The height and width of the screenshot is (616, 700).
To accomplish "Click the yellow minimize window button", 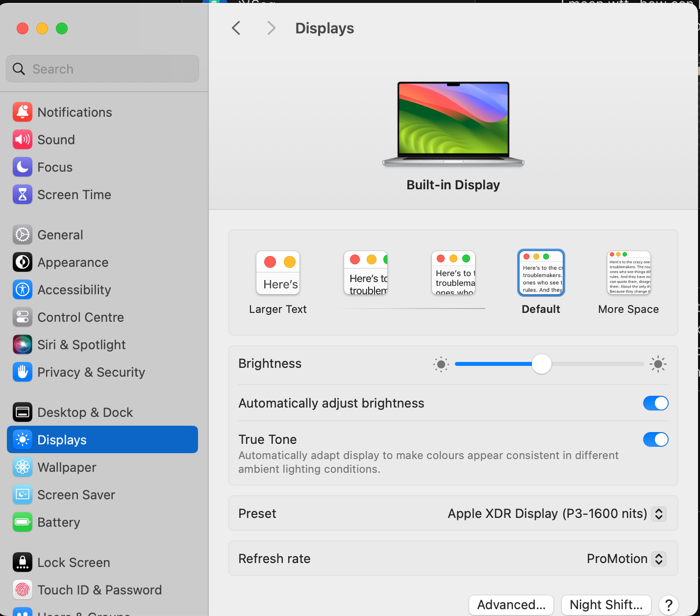I will (42, 28).
